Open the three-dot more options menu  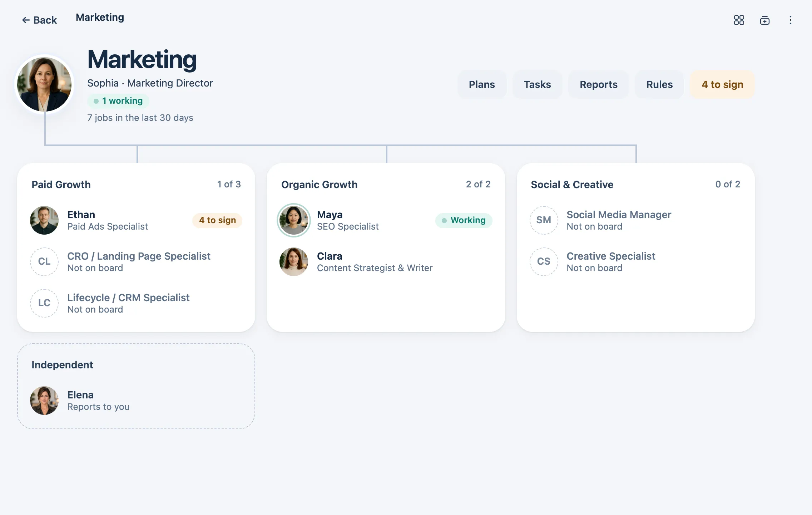(x=791, y=20)
